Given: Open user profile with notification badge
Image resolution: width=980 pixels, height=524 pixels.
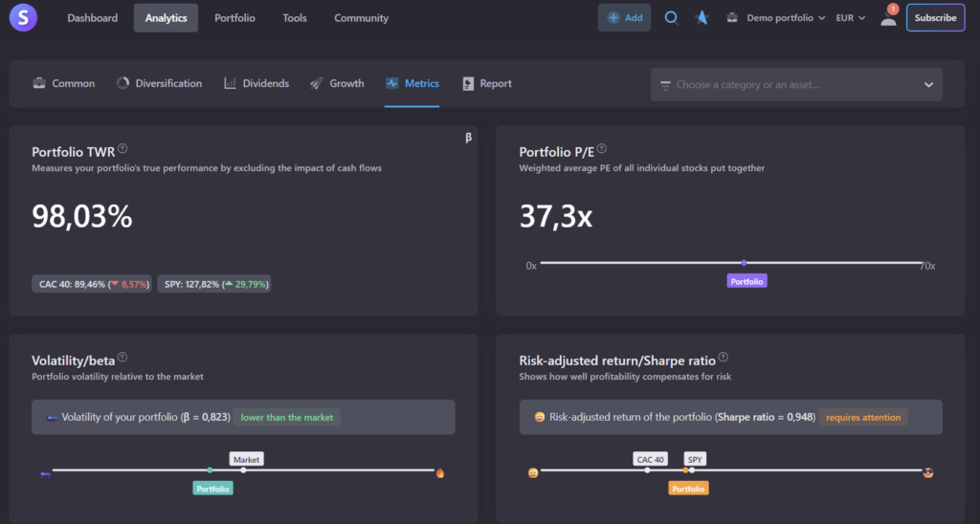Looking at the screenshot, I should tap(889, 17).
